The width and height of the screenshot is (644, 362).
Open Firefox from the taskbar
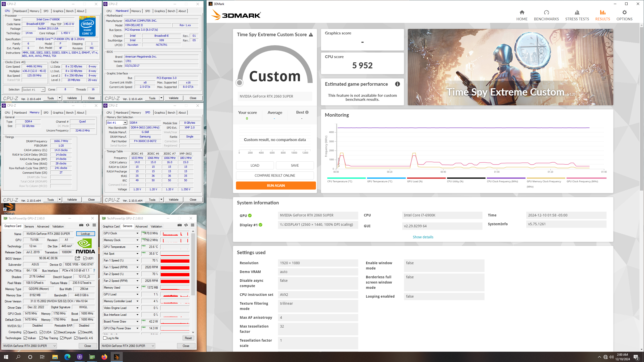tap(104, 357)
